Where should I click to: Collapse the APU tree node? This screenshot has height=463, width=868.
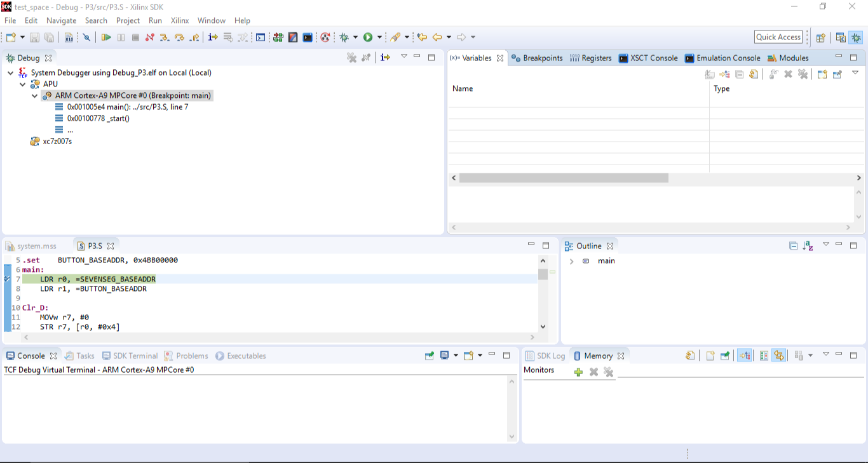click(x=22, y=84)
